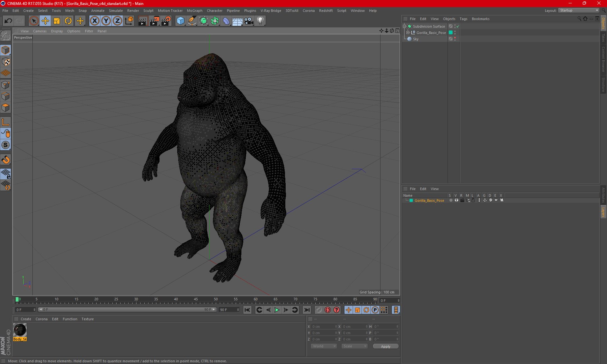Open Material Manager Create menu
This screenshot has height=364, width=607.
(26, 319)
